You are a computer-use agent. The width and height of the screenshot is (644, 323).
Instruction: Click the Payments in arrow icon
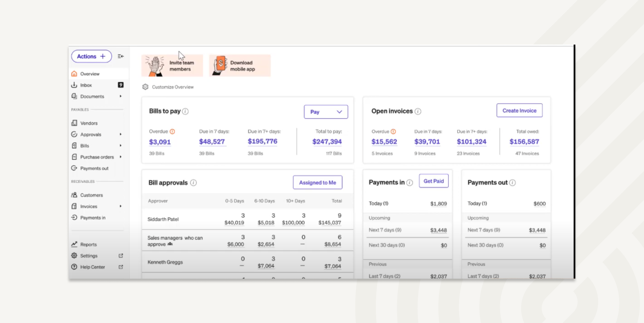coord(74,217)
